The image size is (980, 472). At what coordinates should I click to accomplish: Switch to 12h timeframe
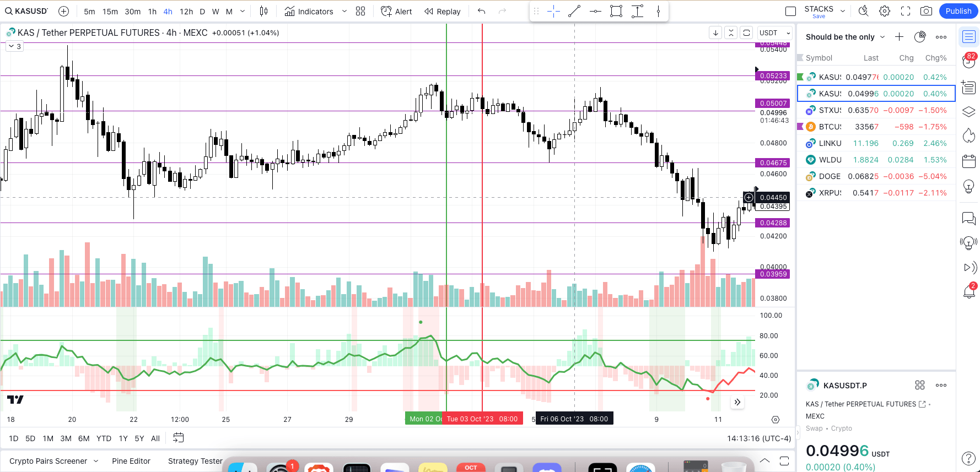click(x=186, y=12)
